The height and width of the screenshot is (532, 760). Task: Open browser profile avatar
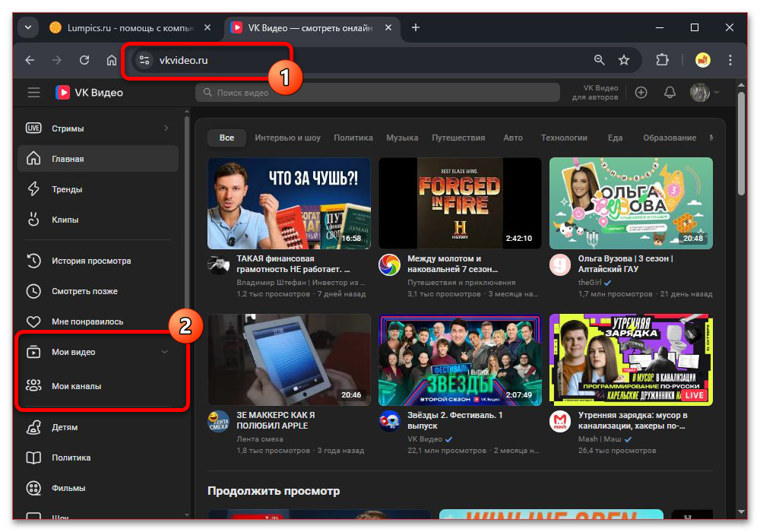pos(703,60)
